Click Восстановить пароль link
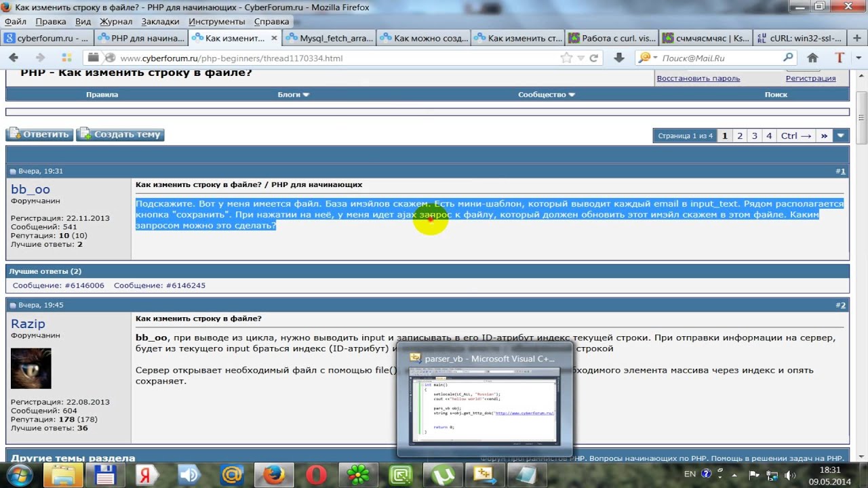Screen dimensions: 868x488 (698, 79)
